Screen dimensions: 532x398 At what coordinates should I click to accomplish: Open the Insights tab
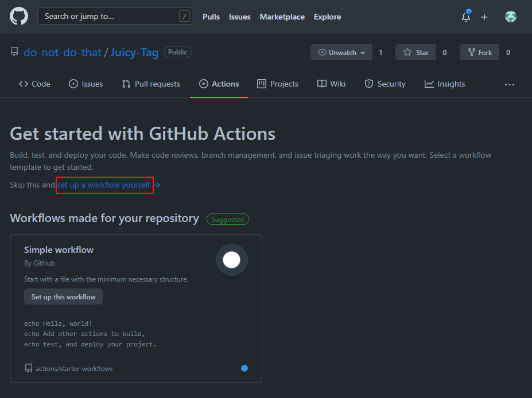[x=444, y=84]
